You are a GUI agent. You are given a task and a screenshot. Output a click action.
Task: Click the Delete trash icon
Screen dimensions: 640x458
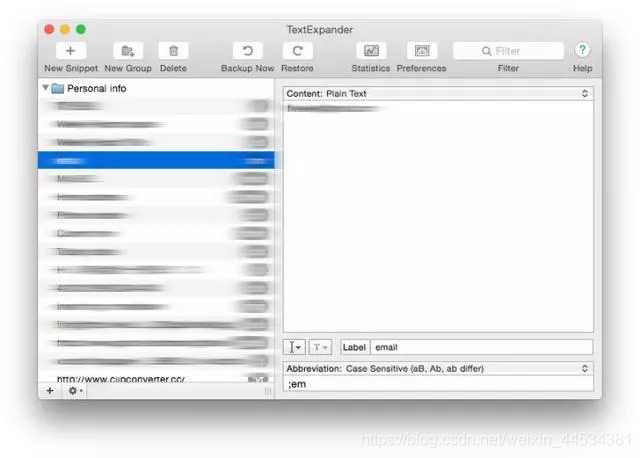pyautogui.click(x=173, y=51)
